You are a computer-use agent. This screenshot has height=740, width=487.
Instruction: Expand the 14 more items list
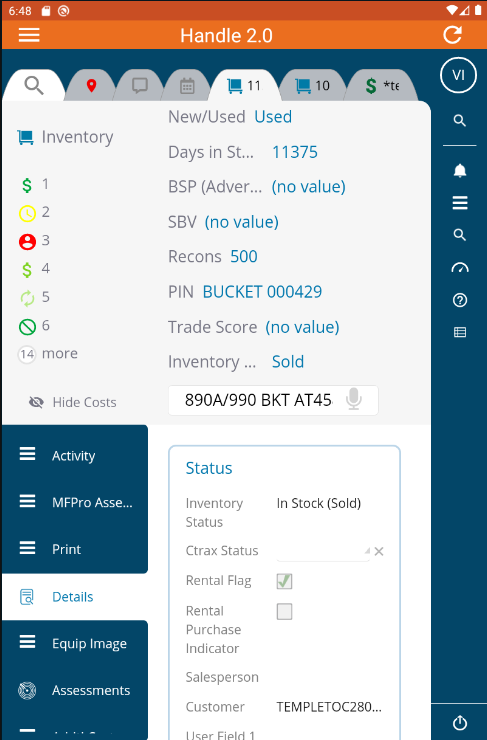tap(48, 353)
